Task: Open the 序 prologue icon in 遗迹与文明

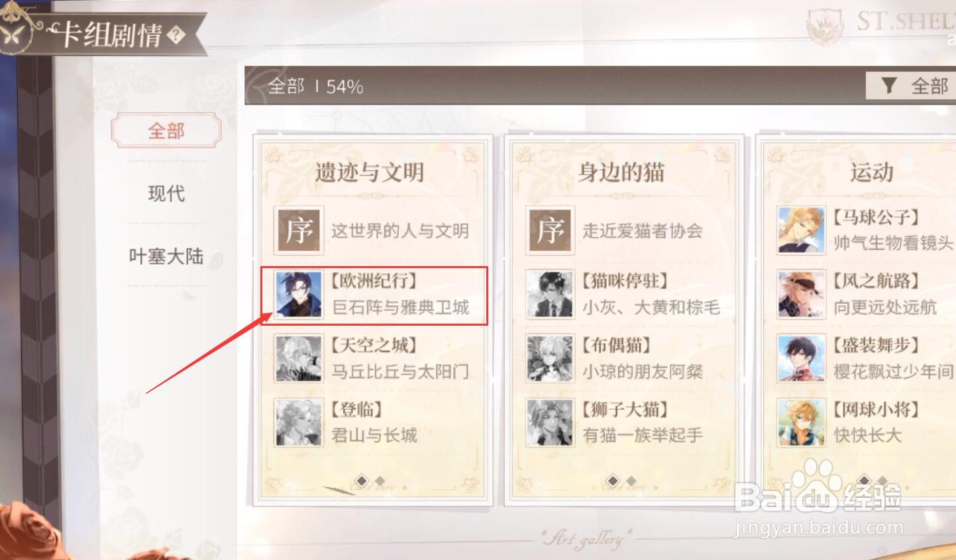Action: click(x=298, y=230)
